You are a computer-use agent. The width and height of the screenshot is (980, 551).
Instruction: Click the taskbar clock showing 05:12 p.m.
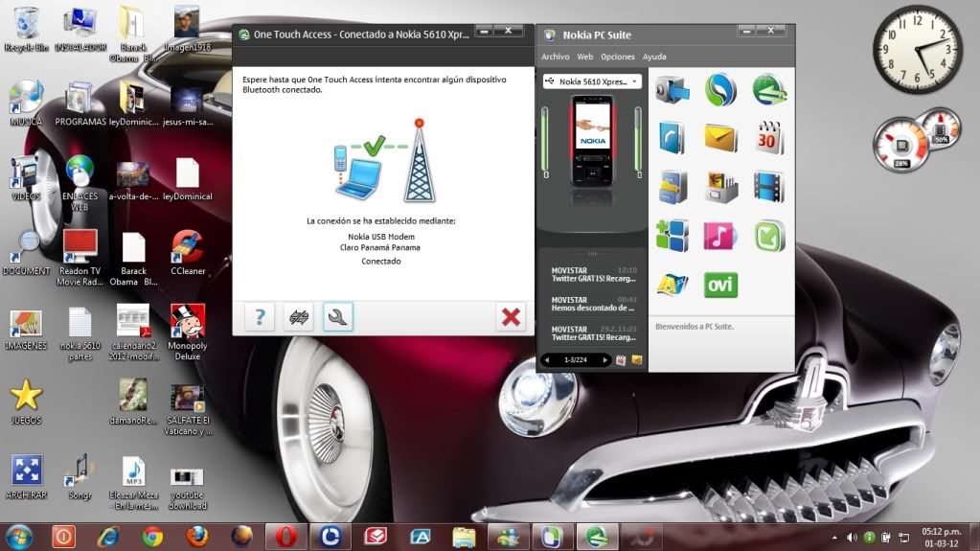coord(942,538)
